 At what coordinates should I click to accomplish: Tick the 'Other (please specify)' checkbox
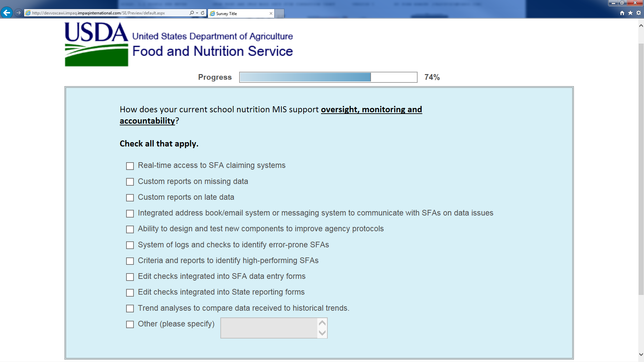pos(130,324)
